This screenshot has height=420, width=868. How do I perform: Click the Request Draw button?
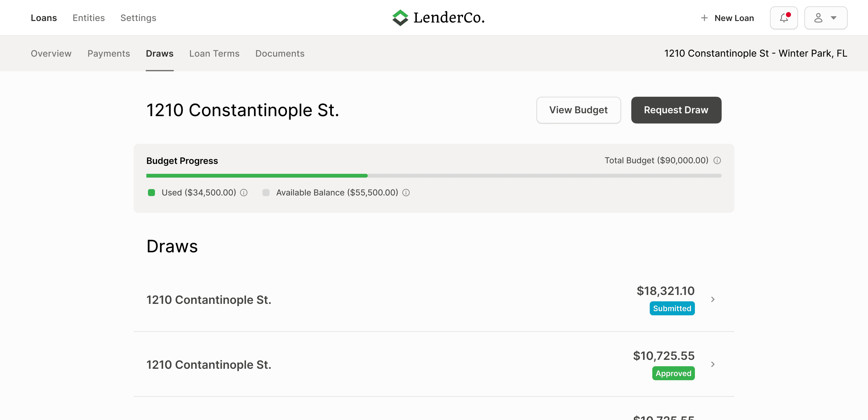tap(676, 110)
